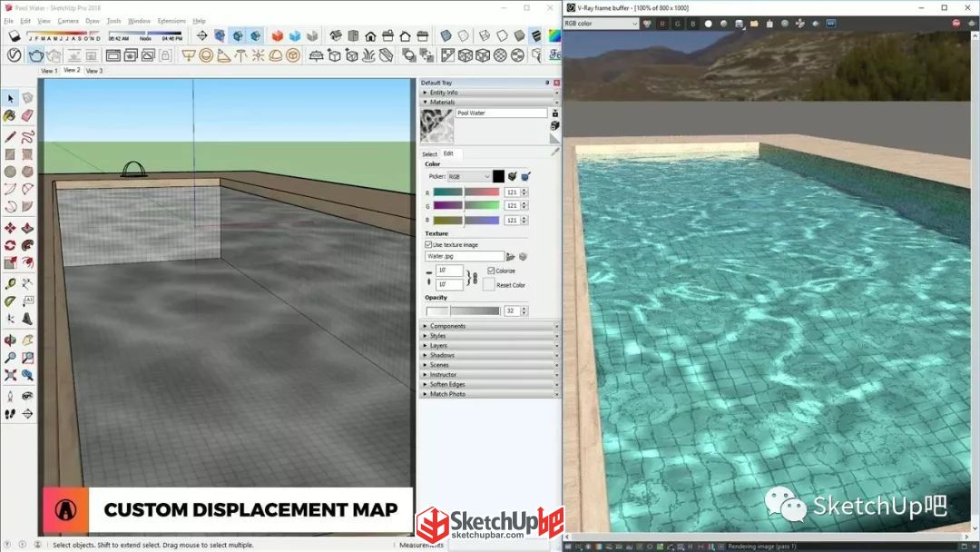
Task: Create a new material button
Action: [554, 125]
